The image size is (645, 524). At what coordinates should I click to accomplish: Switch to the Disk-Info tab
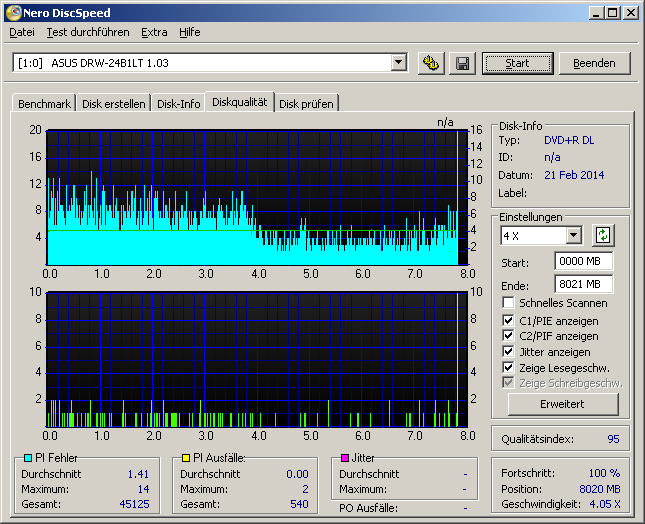[x=179, y=104]
